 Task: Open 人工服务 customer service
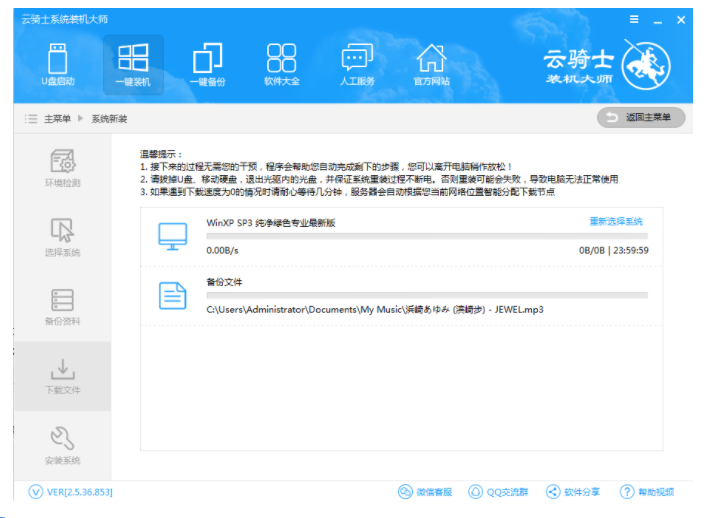coord(357,64)
